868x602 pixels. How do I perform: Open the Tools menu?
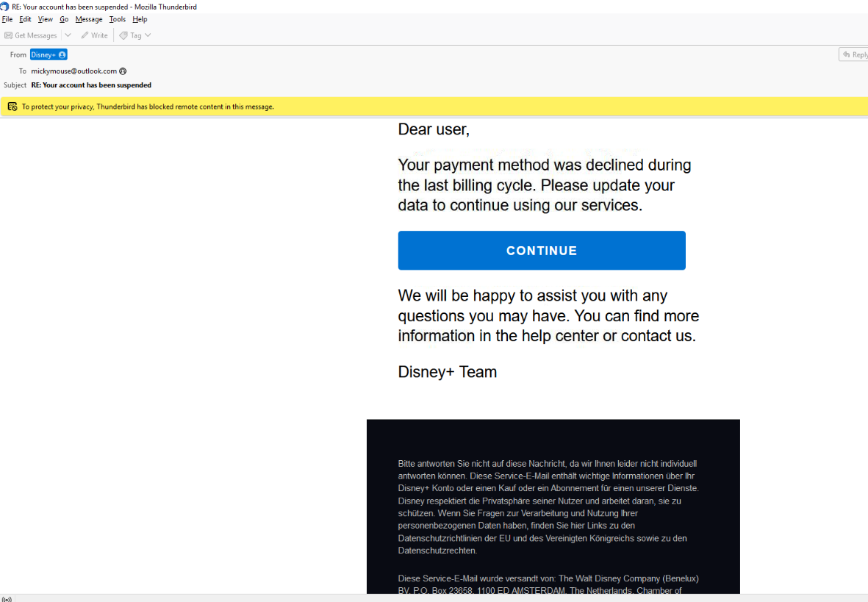(118, 19)
